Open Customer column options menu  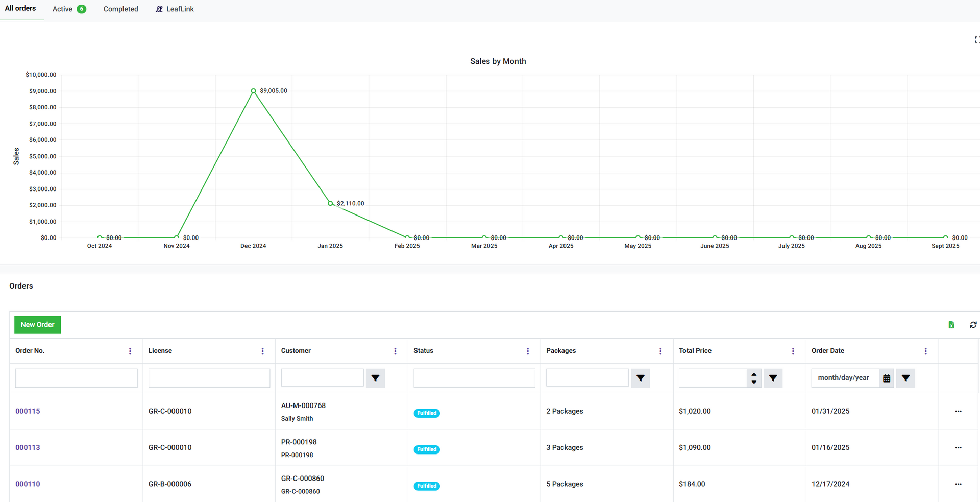click(395, 351)
